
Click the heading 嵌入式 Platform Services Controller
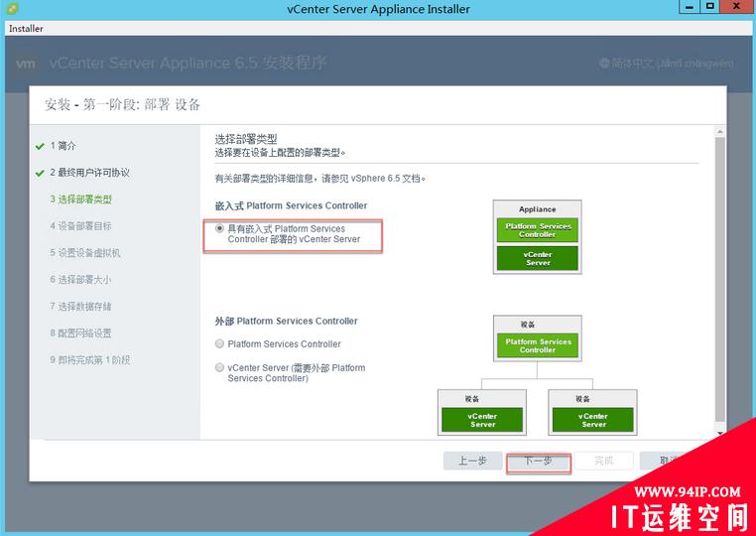pos(292,205)
